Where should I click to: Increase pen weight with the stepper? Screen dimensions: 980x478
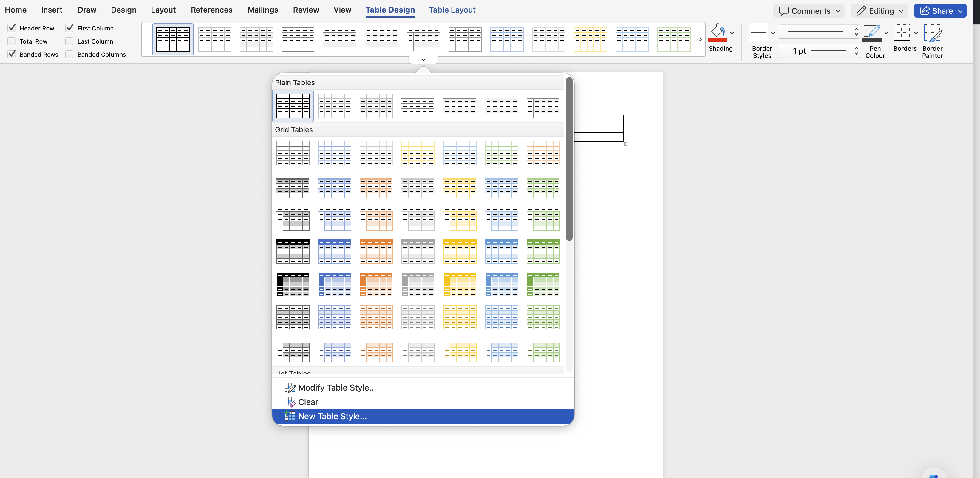(856, 48)
